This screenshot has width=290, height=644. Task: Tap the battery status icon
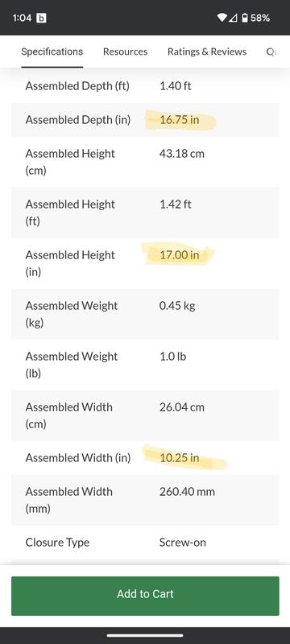(x=245, y=18)
